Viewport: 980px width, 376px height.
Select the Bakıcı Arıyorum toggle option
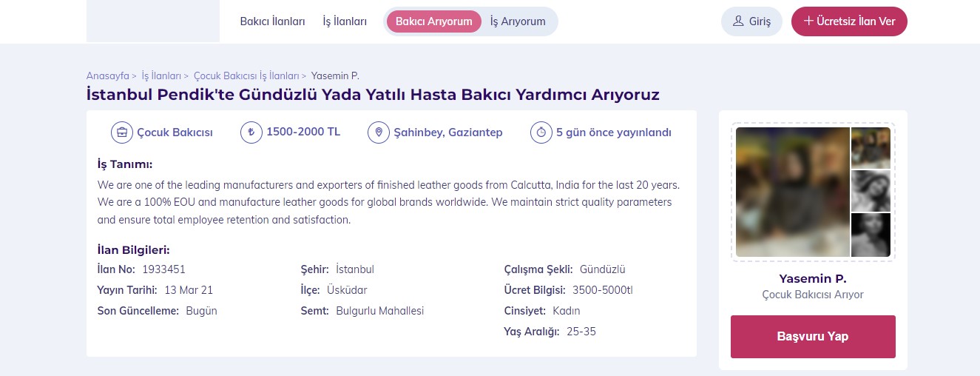coord(434,21)
